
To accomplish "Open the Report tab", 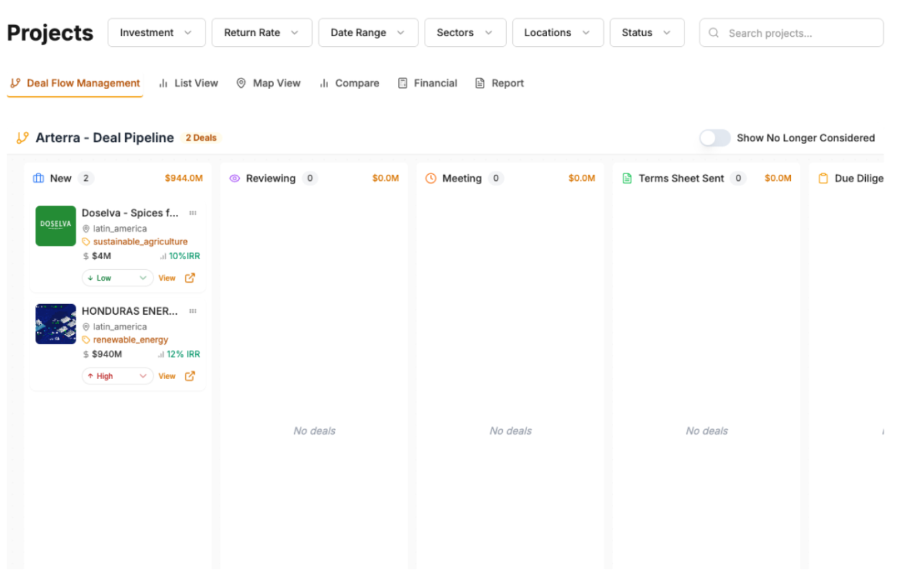I will click(499, 84).
